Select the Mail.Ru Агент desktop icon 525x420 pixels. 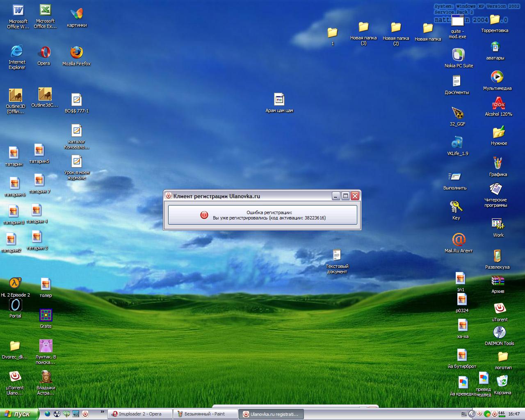click(459, 240)
